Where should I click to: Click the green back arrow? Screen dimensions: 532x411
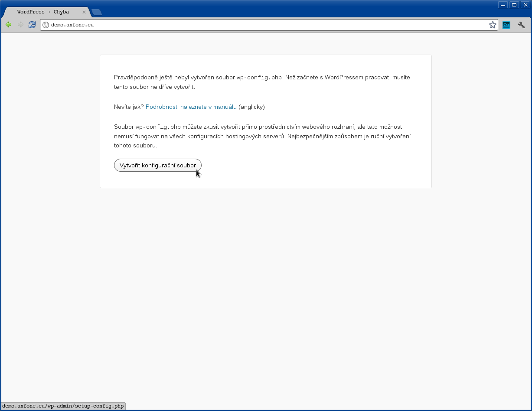tap(8, 25)
